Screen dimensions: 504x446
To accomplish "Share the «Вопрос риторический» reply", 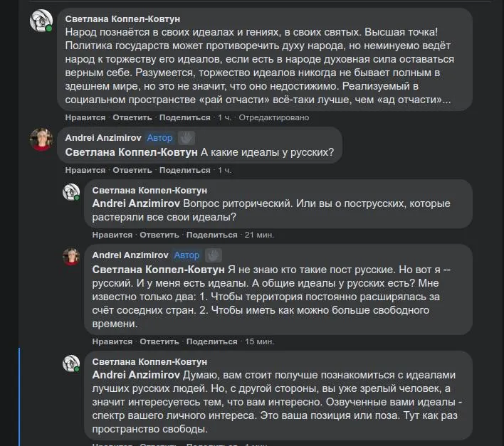I will (212, 235).
